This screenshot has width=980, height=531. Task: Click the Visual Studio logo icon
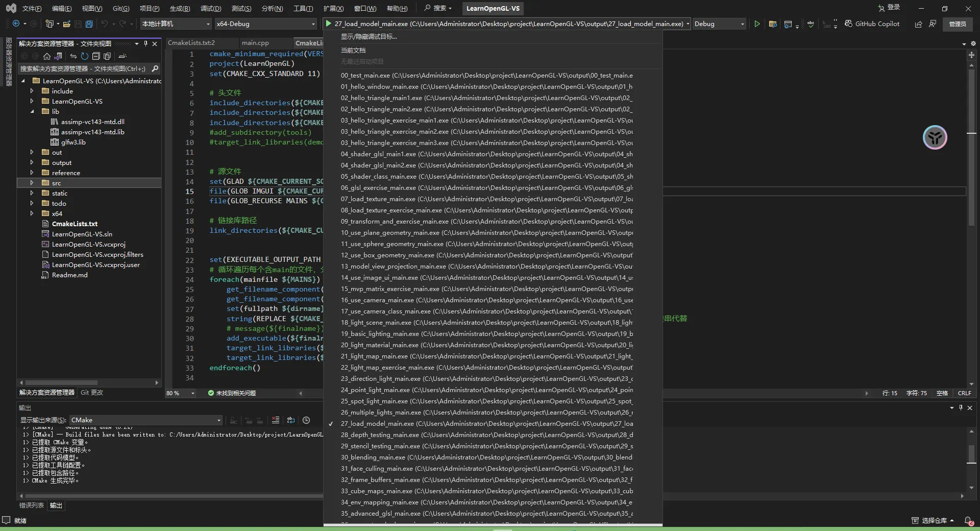[x=11, y=8]
